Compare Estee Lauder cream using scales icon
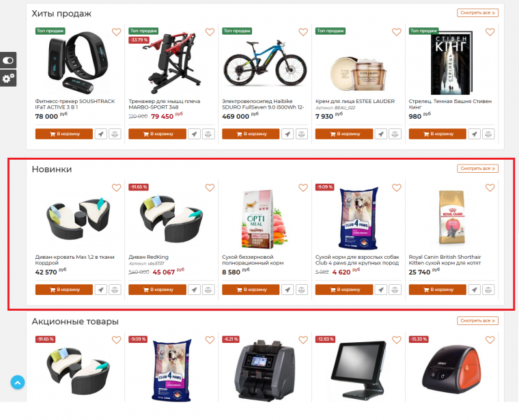Image resolution: width=519 pixels, height=420 pixels. (x=395, y=134)
